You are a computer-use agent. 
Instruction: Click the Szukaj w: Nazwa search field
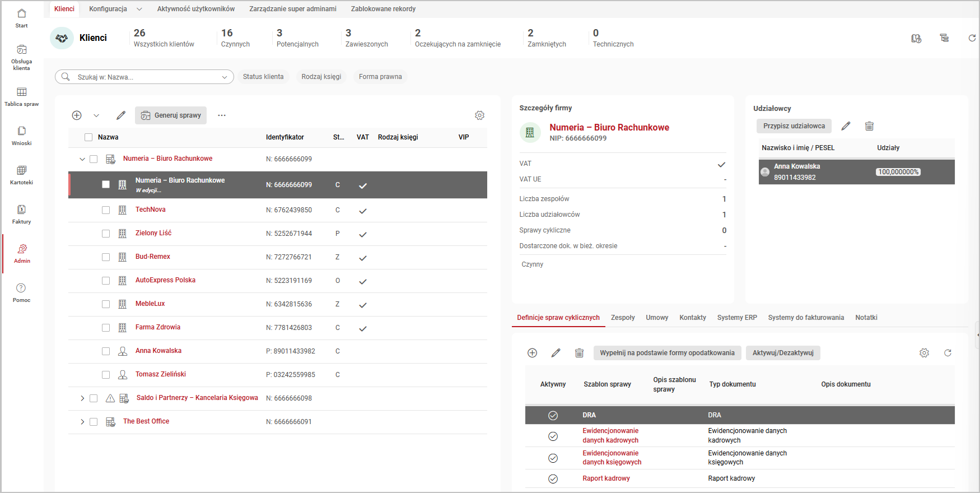tap(146, 77)
